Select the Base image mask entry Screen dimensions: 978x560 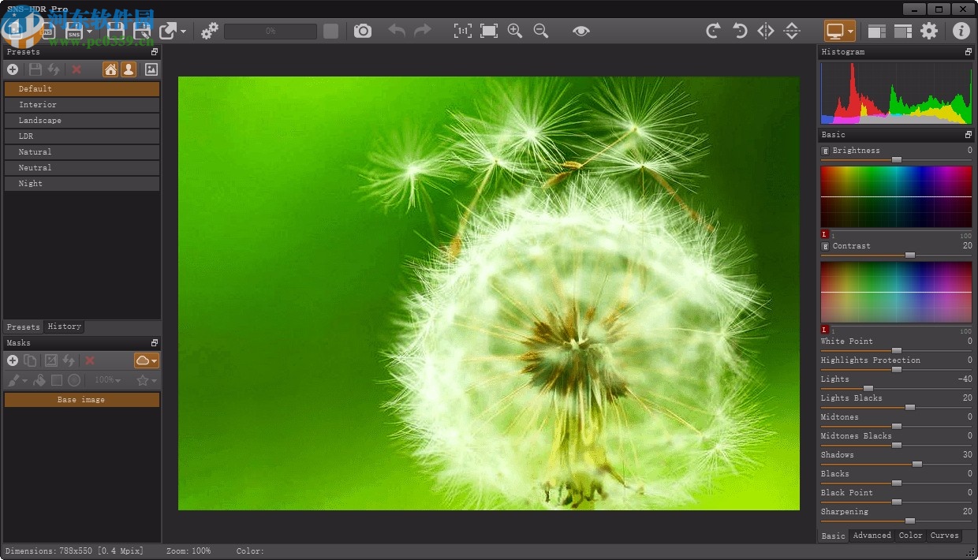coord(82,400)
